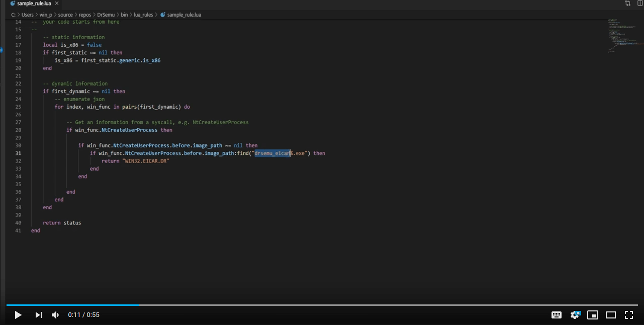Click the sample_rule.lua breadcrumb file
Screen dimensions: 644x325
[184, 15]
